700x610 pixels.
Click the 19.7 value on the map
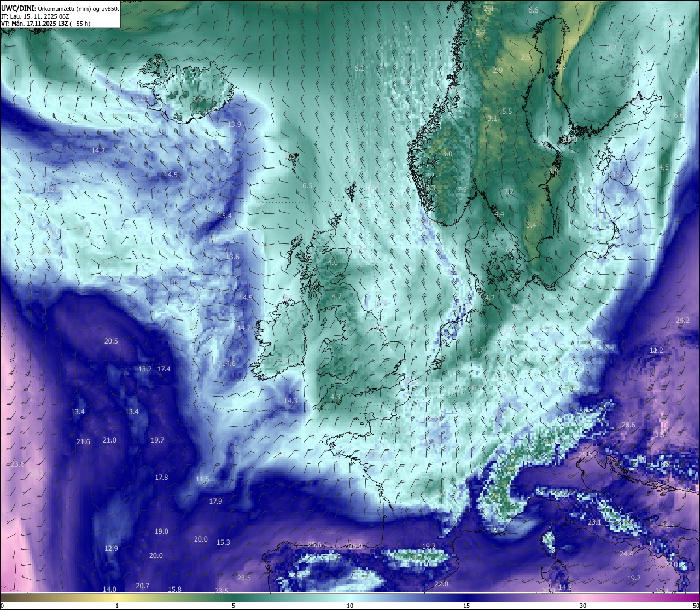[x=157, y=440]
